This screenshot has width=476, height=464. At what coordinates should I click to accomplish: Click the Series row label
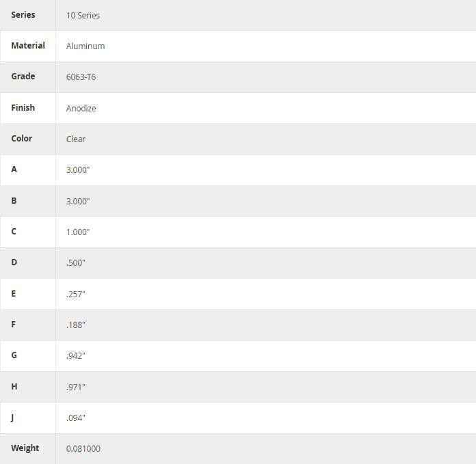pyautogui.click(x=23, y=14)
